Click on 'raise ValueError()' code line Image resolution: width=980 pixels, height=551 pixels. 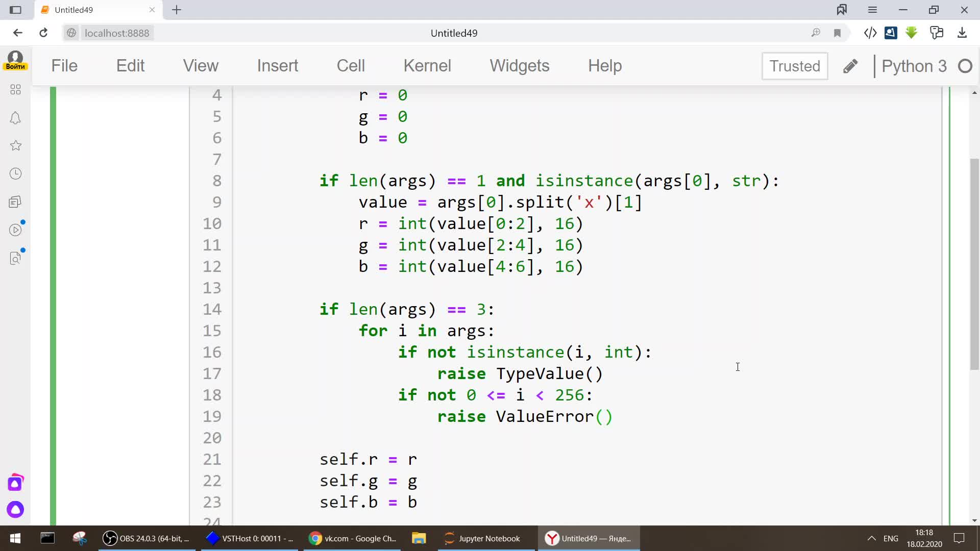click(x=525, y=417)
